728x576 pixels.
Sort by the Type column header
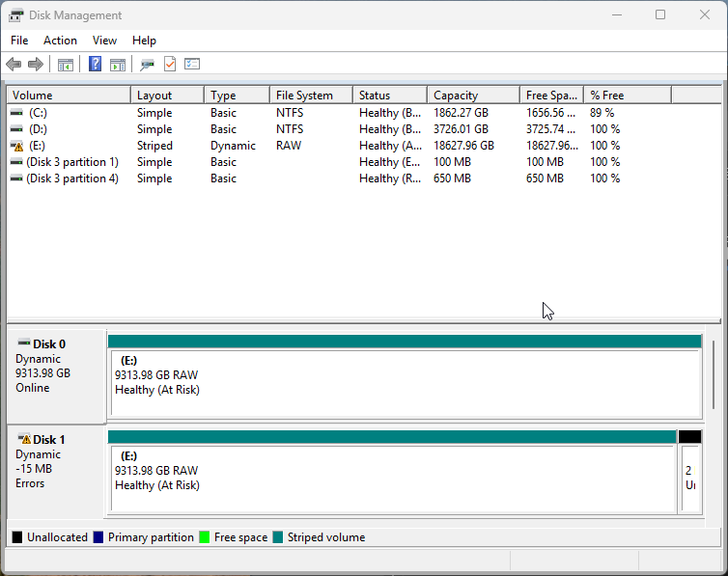pyautogui.click(x=238, y=96)
